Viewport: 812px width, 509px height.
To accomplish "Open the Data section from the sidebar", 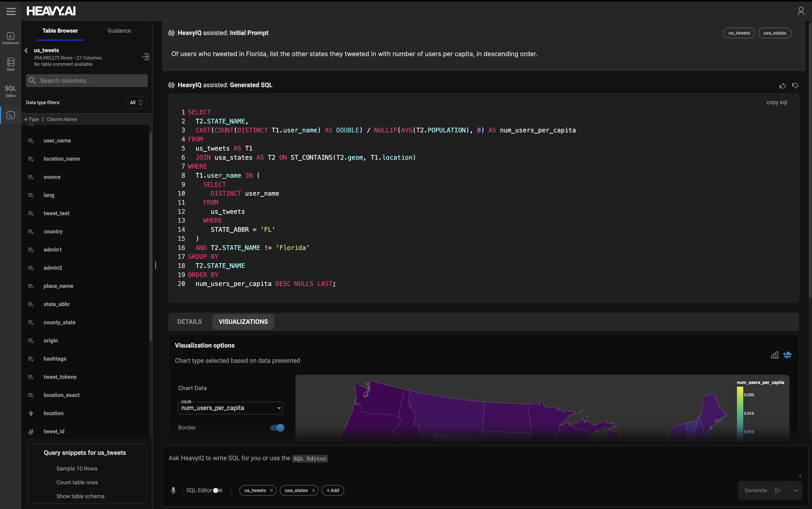I will click(x=10, y=64).
